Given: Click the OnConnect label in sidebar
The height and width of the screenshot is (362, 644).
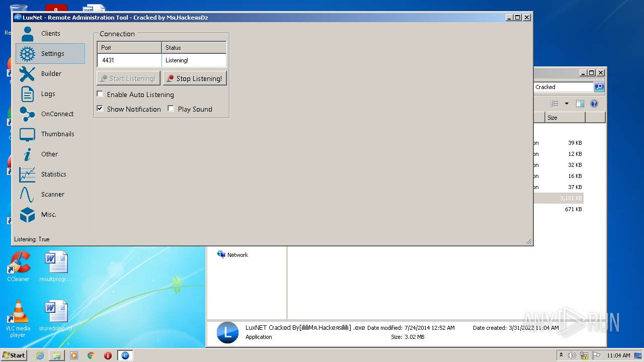Looking at the screenshot, I should click(x=57, y=114).
